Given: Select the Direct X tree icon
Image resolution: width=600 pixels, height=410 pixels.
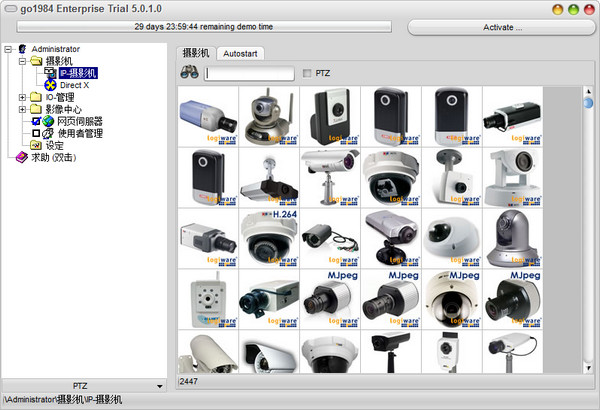Looking at the screenshot, I should pyautogui.click(x=50, y=85).
